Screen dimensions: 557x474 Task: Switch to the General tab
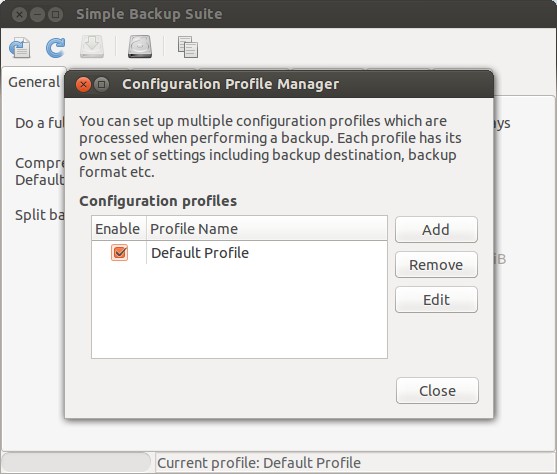34,82
